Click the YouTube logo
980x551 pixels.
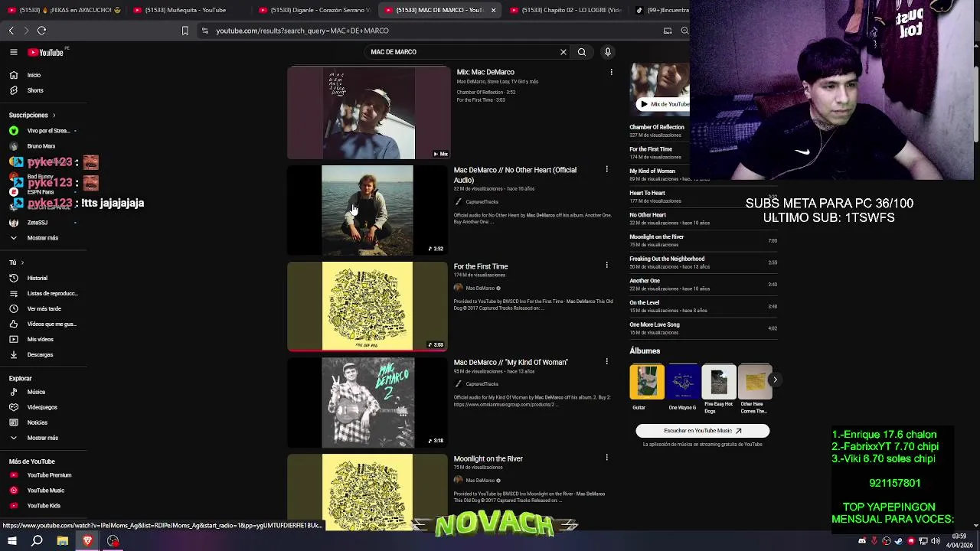coord(46,52)
